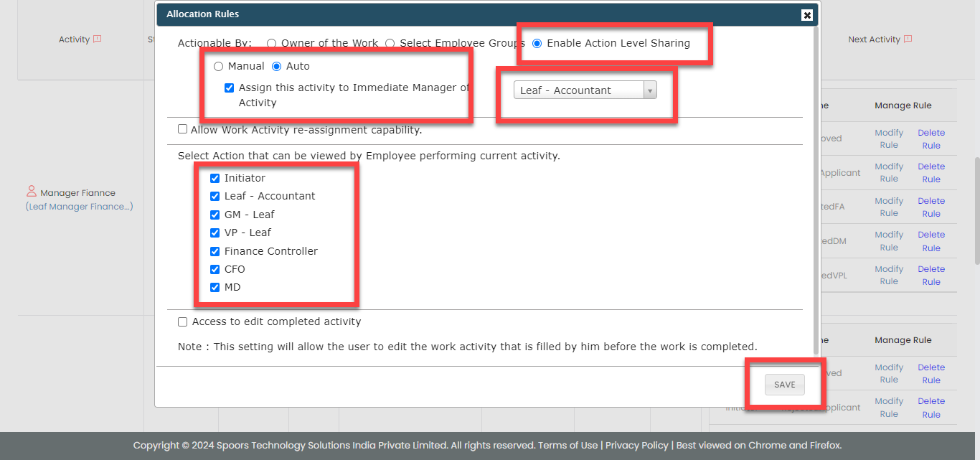
Task: Select Enable Action Level Sharing option
Action: [x=537, y=43]
